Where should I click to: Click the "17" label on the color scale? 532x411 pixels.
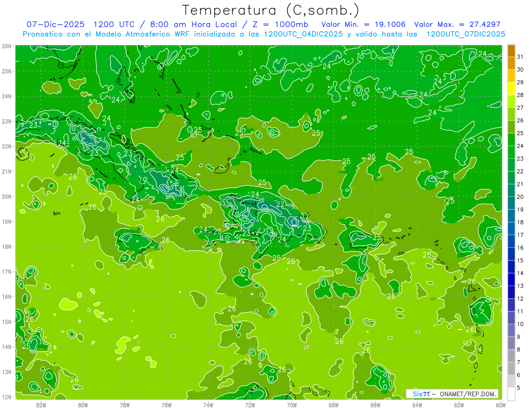coord(520,235)
